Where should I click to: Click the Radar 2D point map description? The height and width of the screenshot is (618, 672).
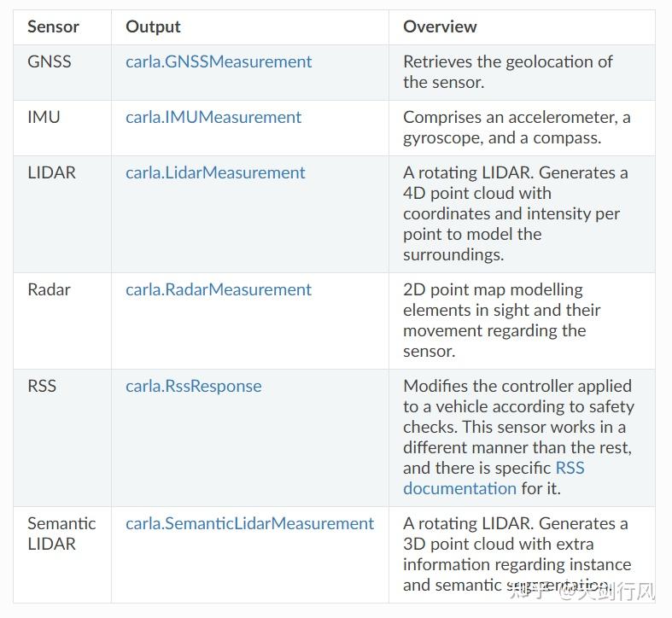[x=502, y=320]
